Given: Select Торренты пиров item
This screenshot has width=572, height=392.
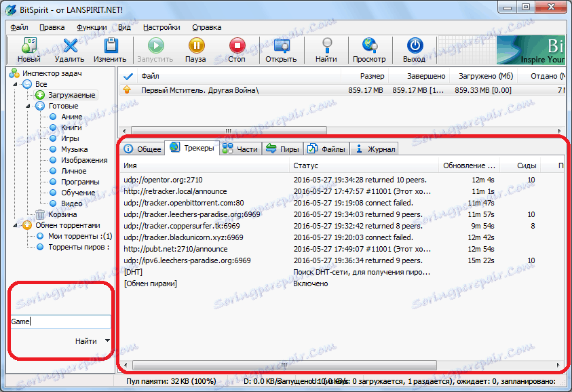Looking at the screenshot, I should [x=79, y=248].
